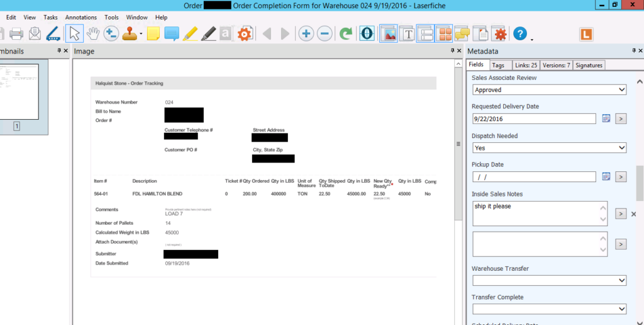Select the hand pan tool
Viewport: 644px width, 325px height.
coord(93,34)
